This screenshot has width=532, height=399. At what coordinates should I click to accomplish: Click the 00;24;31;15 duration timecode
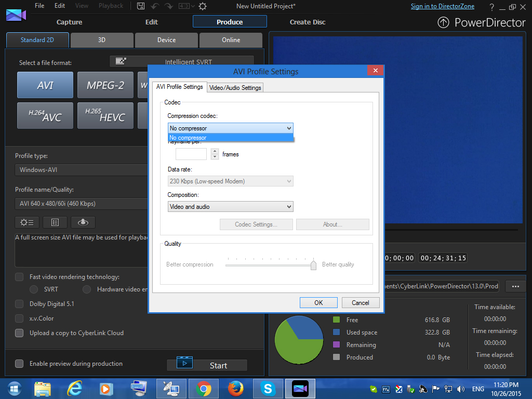[443, 258]
